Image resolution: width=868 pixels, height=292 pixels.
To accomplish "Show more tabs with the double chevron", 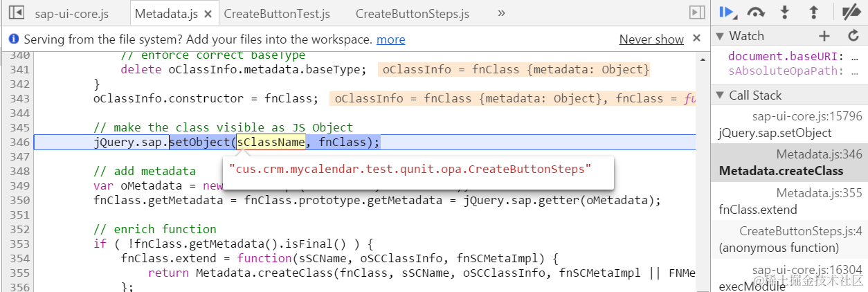I will click(501, 12).
